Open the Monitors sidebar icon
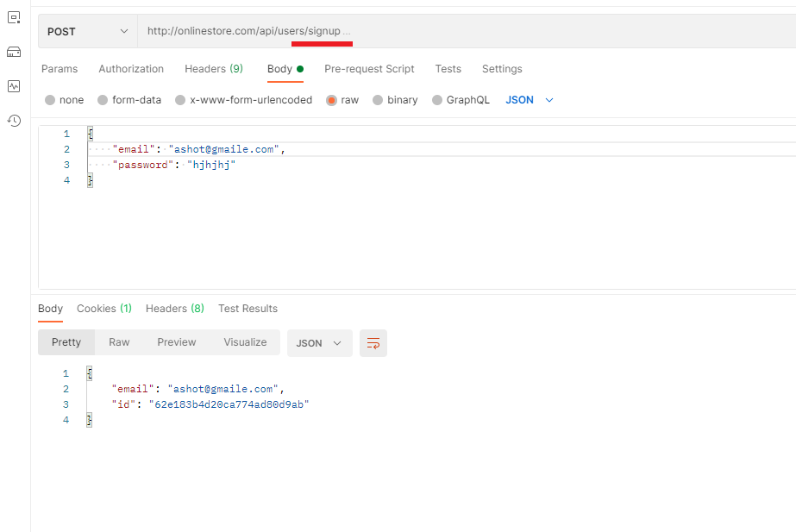Screen dimensions: 796x532 14,86
